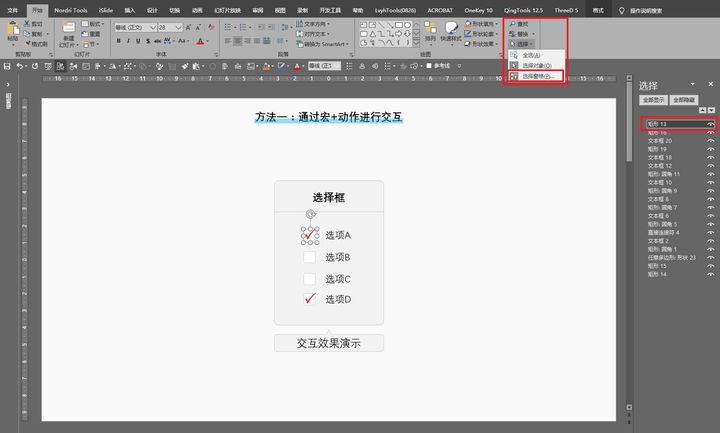Open the font size 28 dropdown
The height and width of the screenshot is (433, 720).
(x=179, y=28)
